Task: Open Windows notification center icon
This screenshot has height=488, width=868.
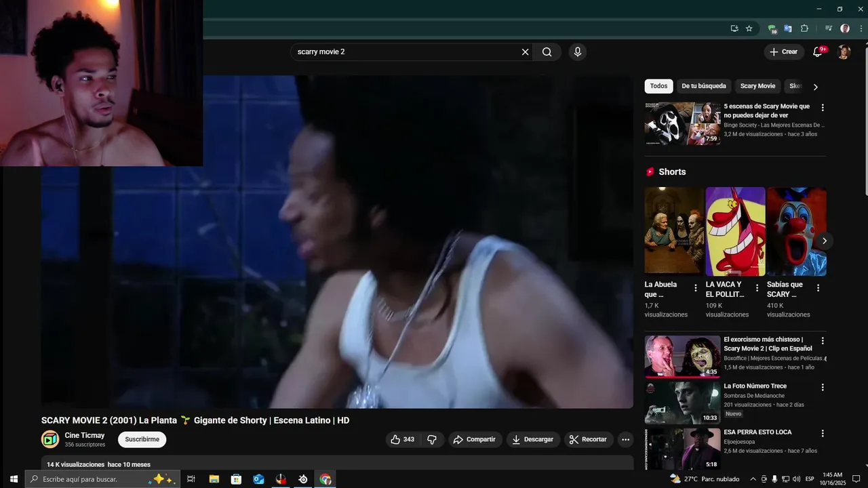Action: click(856, 479)
